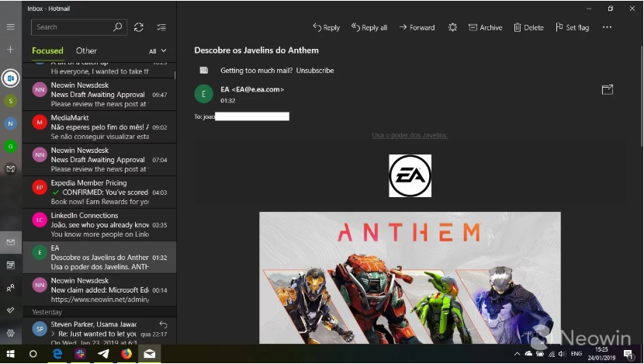644x364 pixels.
Task: Enter selection mode with the checklist icon
Action: coord(161,27)
